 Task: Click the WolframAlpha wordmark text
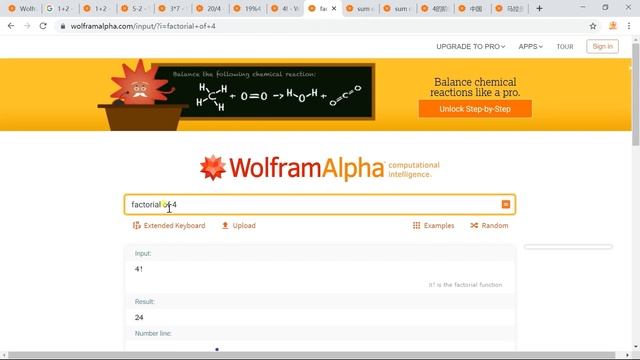pyautogui.click(x=307, y=168)
